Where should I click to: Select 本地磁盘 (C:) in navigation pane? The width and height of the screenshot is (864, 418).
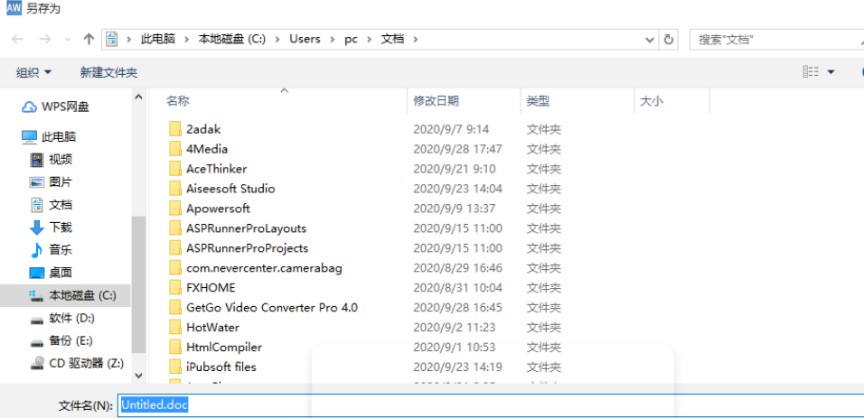(x=65, y=295)
